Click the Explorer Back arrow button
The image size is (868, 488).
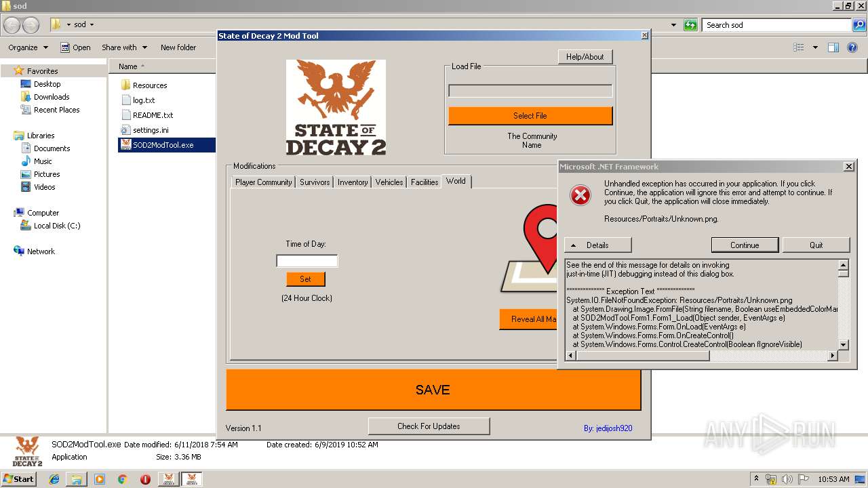12,25
